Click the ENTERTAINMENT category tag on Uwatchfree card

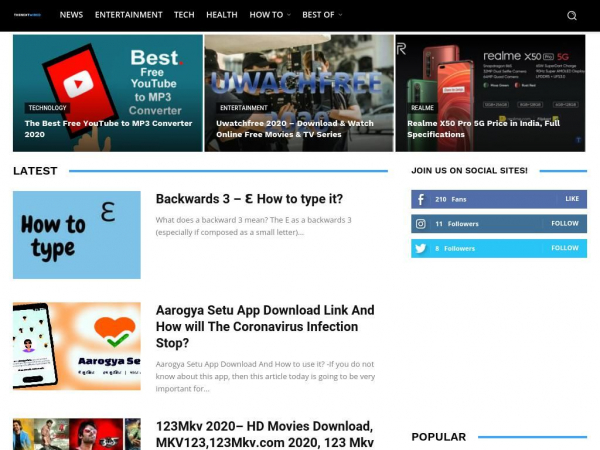[x=244, y=108]
